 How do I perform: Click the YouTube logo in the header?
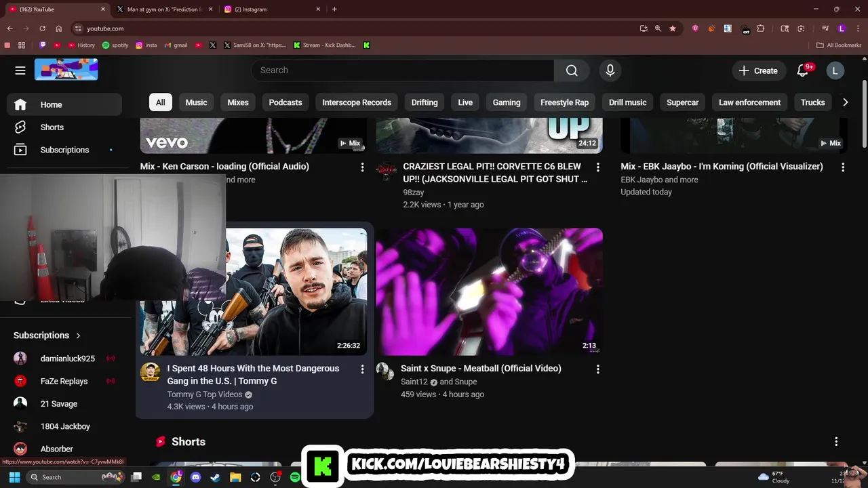66,70
